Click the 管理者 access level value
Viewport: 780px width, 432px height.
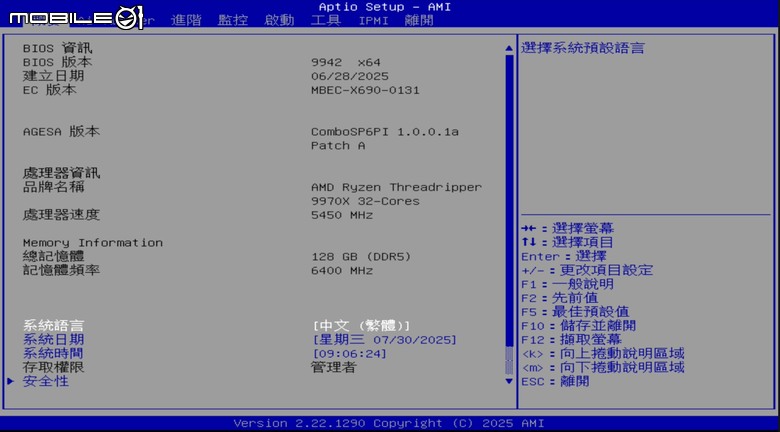[334, 368]
